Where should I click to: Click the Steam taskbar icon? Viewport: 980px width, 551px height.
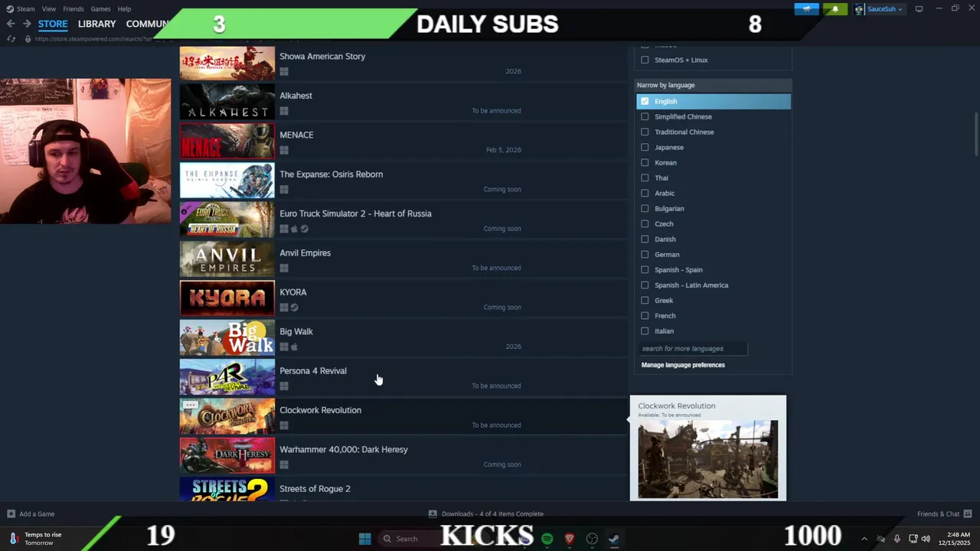pos(614,539)
